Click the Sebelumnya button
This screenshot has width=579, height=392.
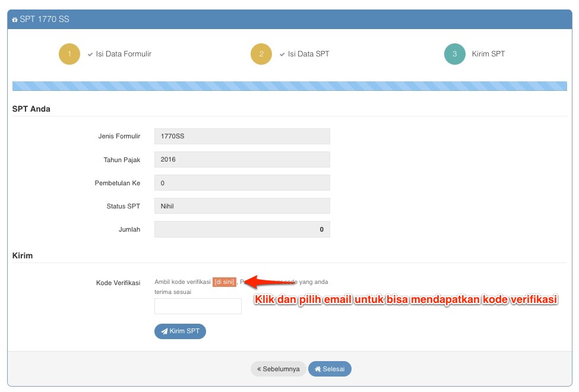pos(278,368)
